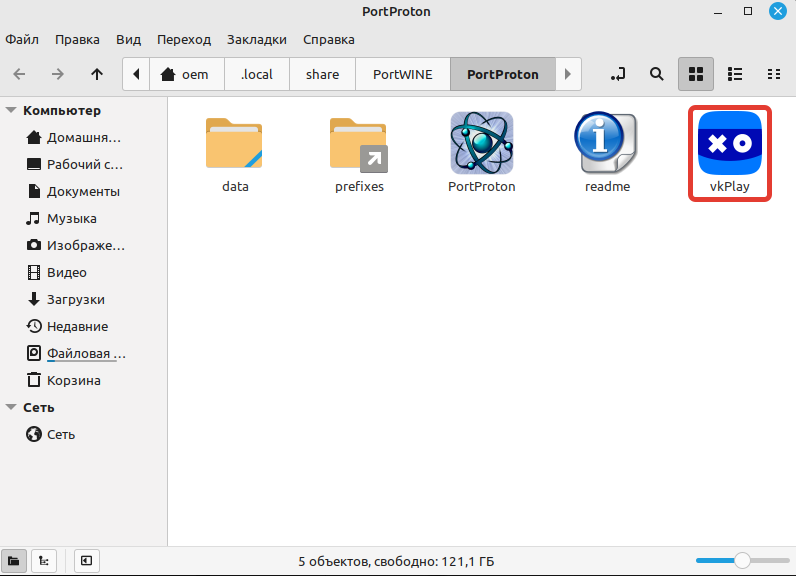Collapse the Сеть section header
The height and width of the screenshot is (576, 796).
click(11, 407)
